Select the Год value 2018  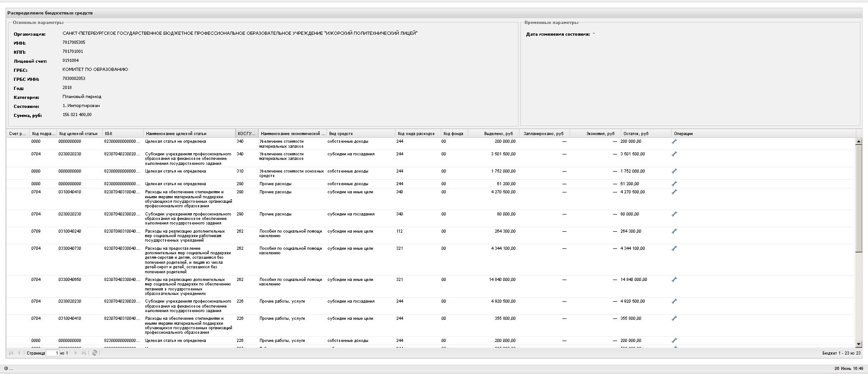67,88
